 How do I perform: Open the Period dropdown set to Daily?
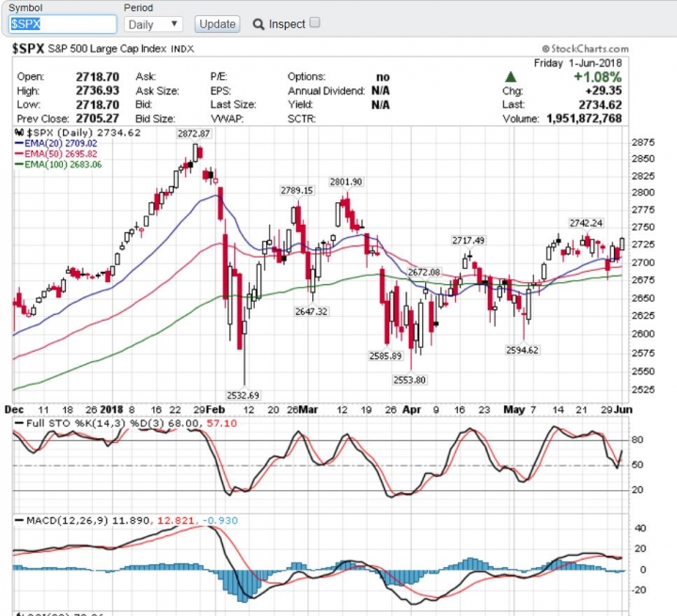coord(153,24)
